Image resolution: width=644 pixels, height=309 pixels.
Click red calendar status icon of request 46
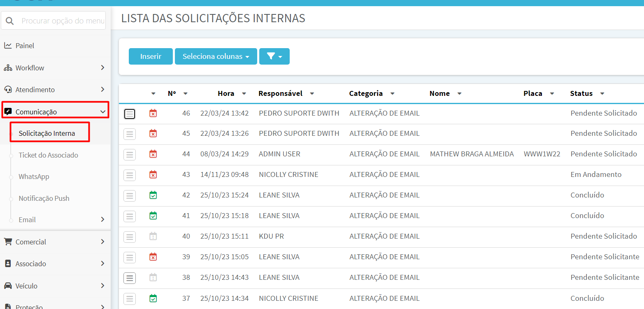click(153, 113)
